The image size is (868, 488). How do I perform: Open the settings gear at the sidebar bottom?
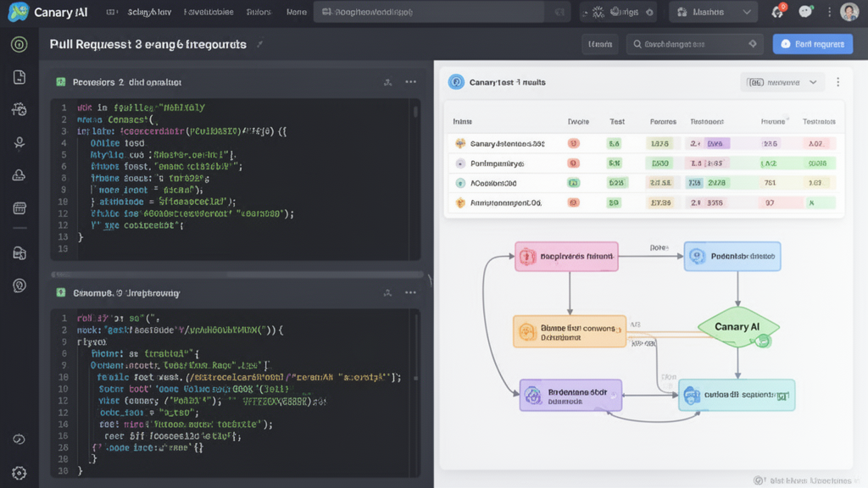pos(18,471)
